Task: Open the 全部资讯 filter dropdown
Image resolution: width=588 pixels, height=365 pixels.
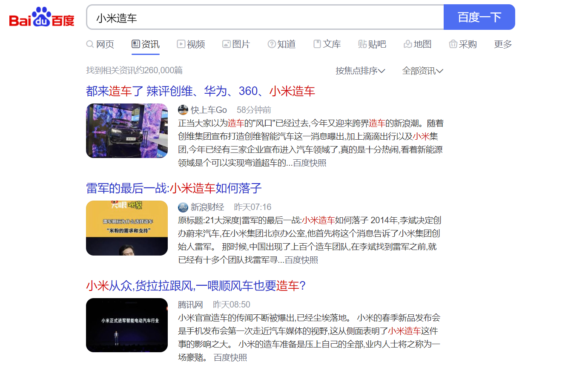Action: click(423, 71)
